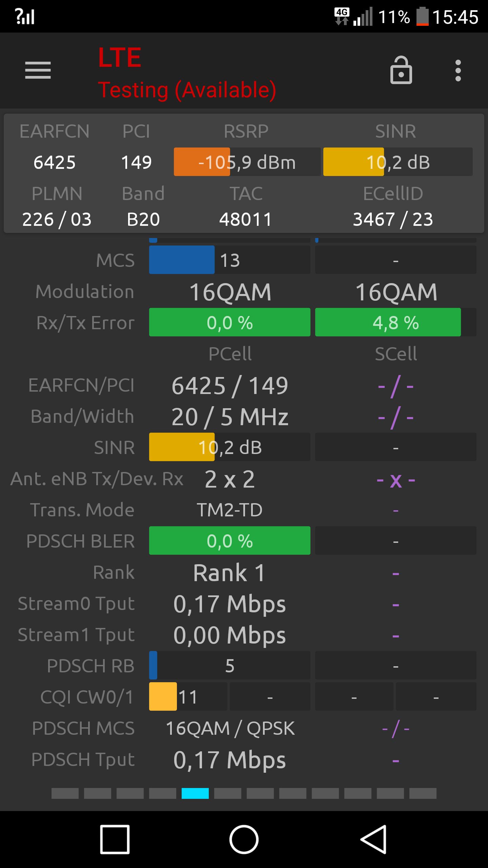Tap the ECellID value 3467 / 23
This screenshot has height=868, width=488.
click(x=393, y=219)
